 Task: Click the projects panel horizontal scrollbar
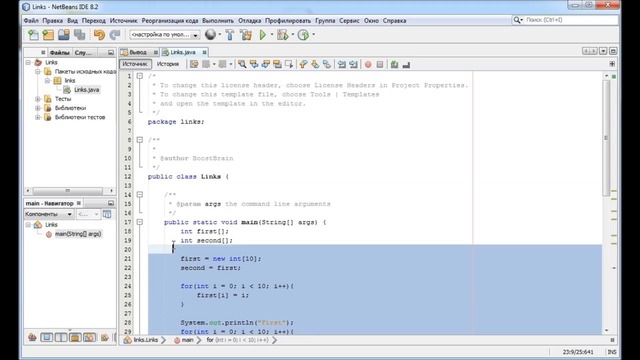[69, 191]
